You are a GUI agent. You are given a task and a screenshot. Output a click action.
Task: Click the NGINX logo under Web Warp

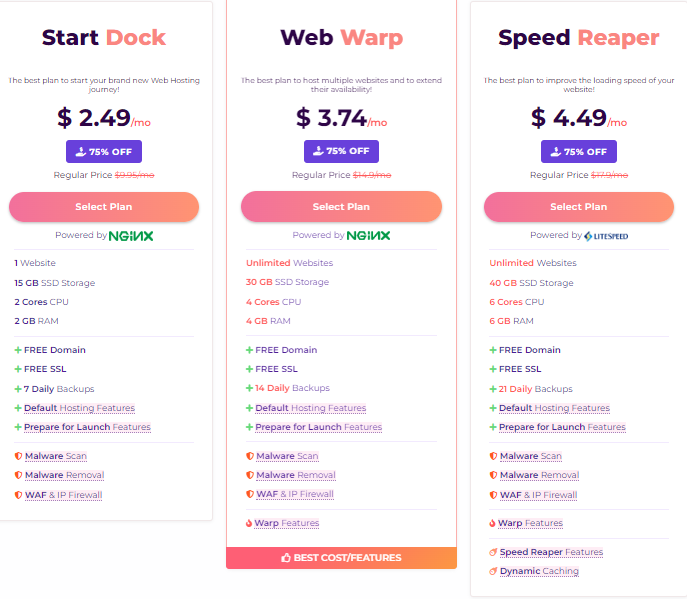coord(368,236)
